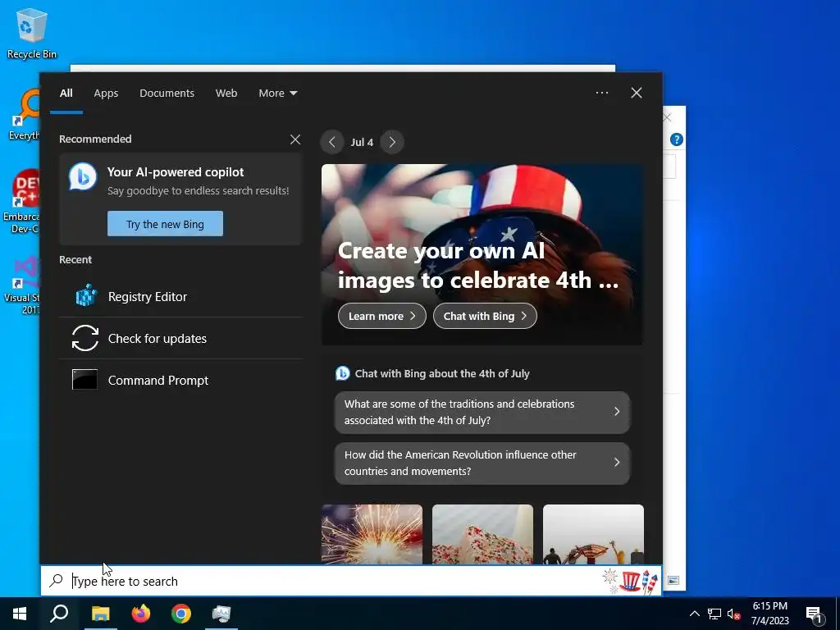840x630 pixels.
Task: Switch to the Documents tab
Action: tap(167, 94)
